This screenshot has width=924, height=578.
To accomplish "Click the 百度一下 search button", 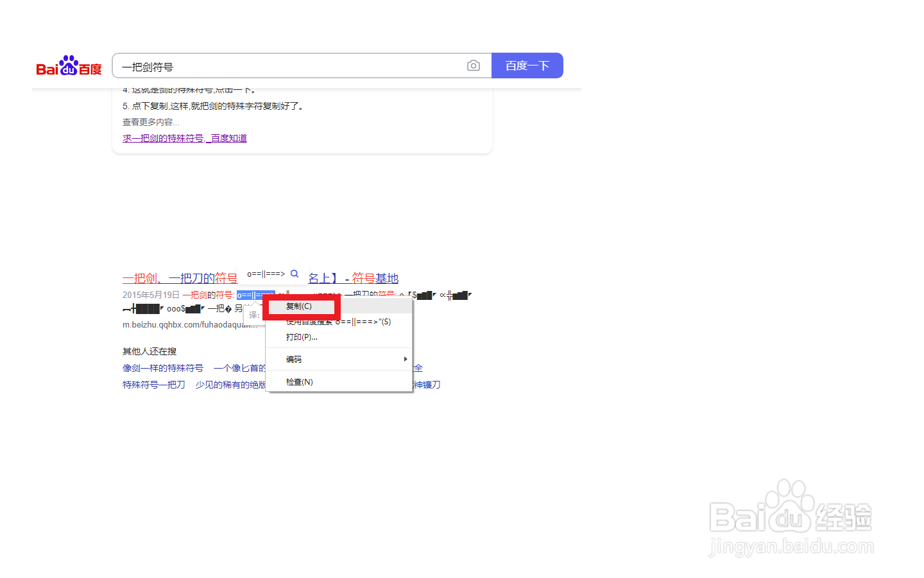I will pyautogui.click(x=527, y=66).
